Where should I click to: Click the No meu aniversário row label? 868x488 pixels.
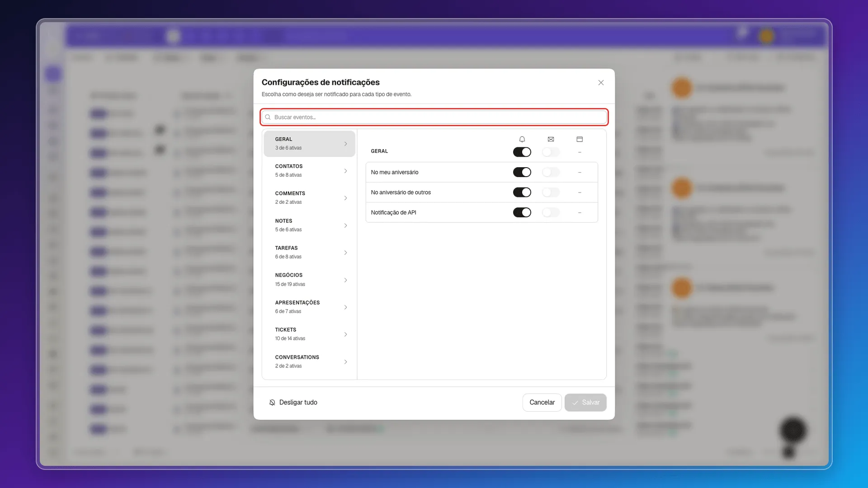(395, 172)
